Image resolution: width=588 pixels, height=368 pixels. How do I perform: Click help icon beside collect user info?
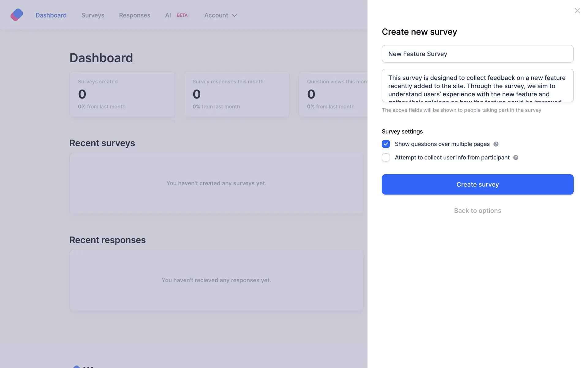516,158
